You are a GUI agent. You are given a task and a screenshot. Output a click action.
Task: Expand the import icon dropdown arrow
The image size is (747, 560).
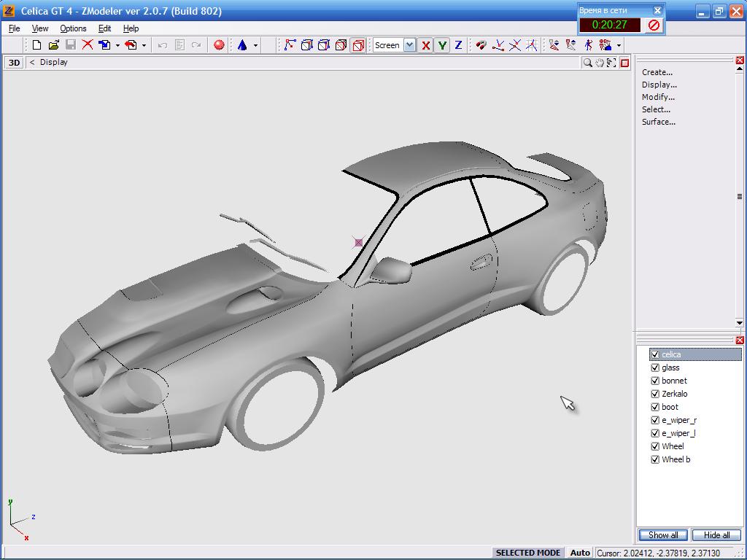(117, 46)
